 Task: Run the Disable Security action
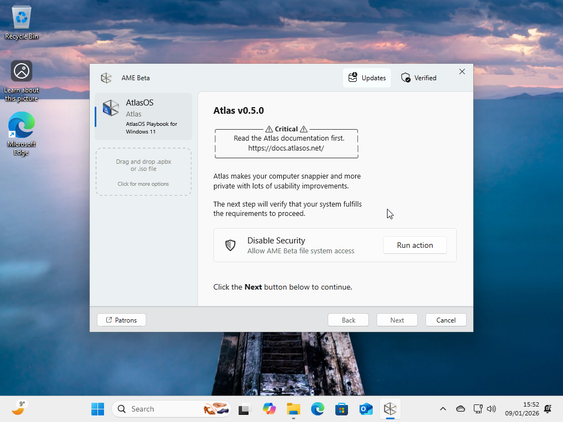tap(415, 245)
